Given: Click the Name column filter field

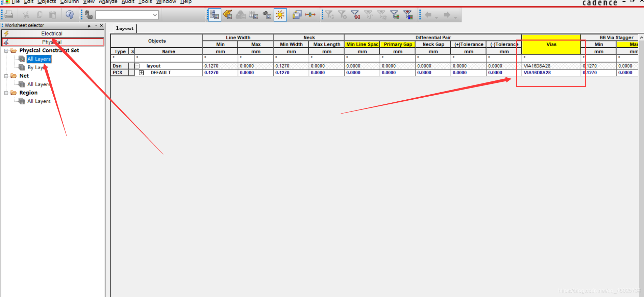Looking at the screenshot, I should click(168, 58).
